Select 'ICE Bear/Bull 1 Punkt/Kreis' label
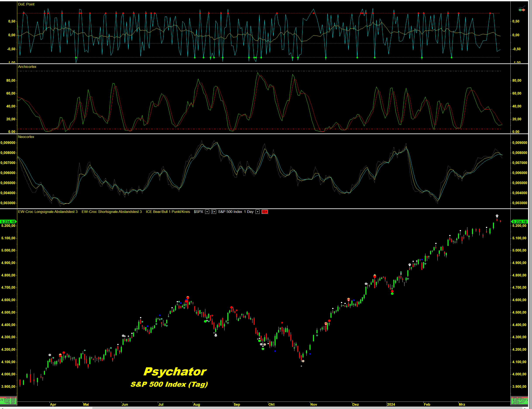 [x=168, y=212]
